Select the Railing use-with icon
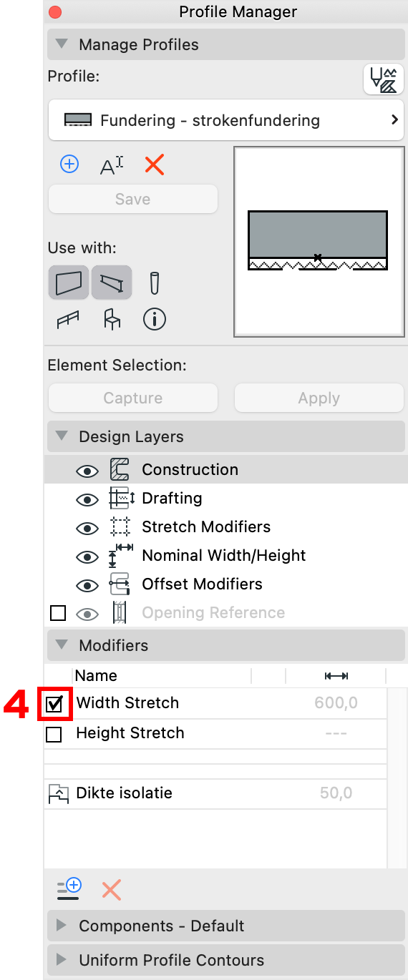The image size is (408, 980). [x=68, y=319]
